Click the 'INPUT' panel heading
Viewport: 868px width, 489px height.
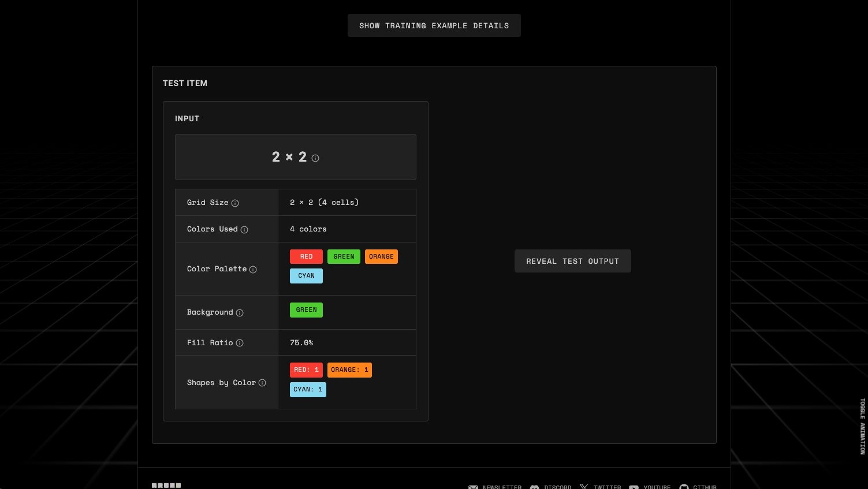point(187,118)
